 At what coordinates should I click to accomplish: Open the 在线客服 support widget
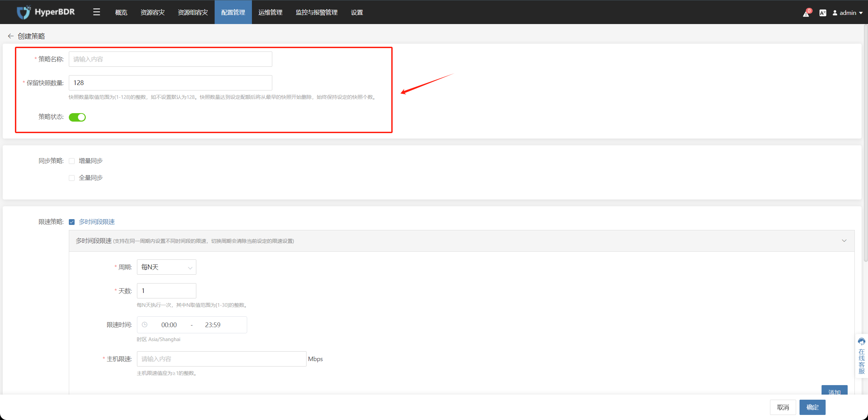pyautogui.click(x=862, y=356)
